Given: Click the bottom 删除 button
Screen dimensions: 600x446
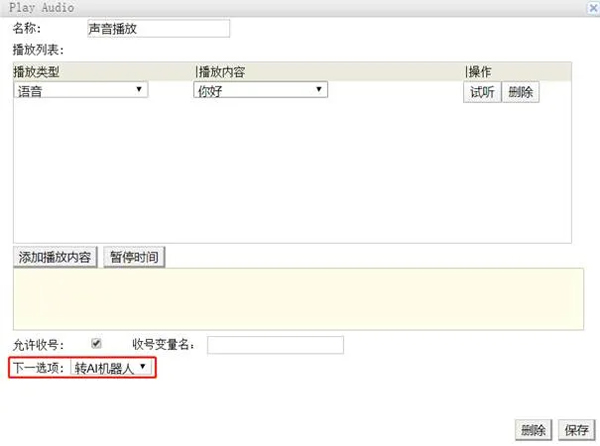Looking at the screenshot, I should (x=533, y=430).
